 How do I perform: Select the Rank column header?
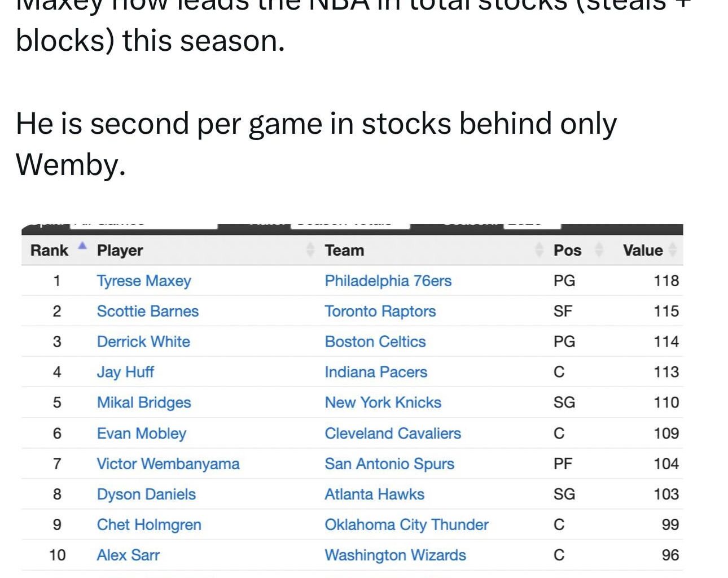point(49,249)
